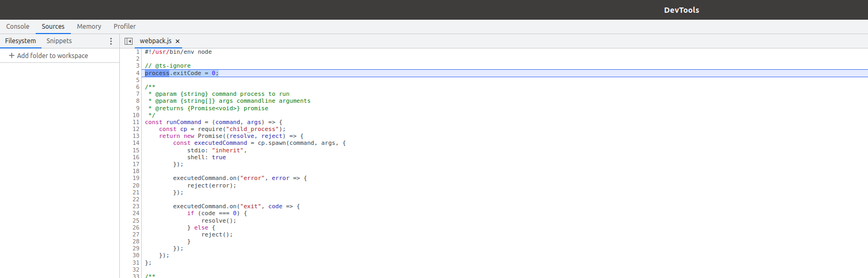Open the Memory tab
Viewport: 868px width, 278px height.
(89, 27)
